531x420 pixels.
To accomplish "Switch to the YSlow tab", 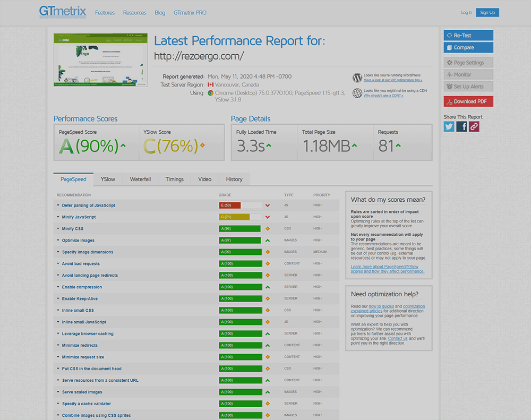I will tap(108, 179).
